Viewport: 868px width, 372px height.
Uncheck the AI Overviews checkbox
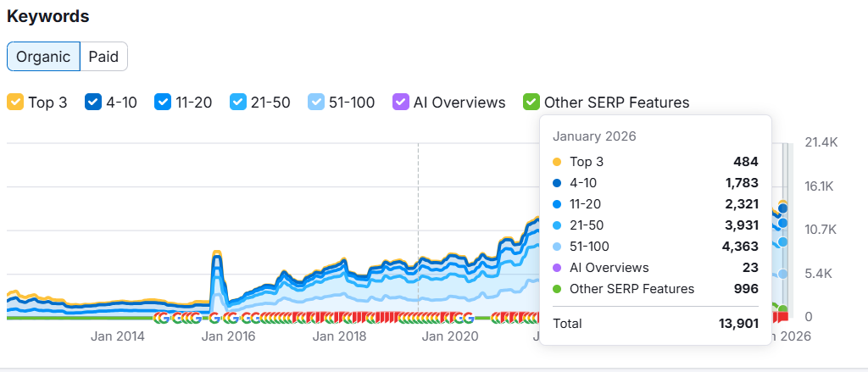401,103
